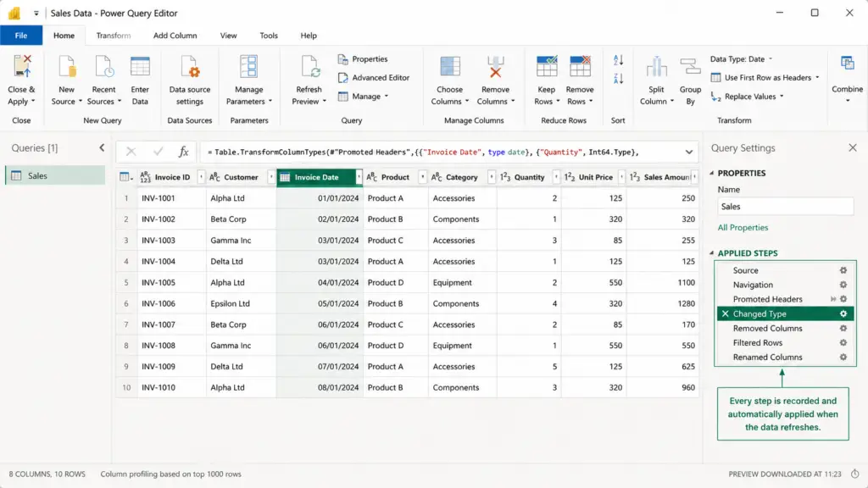The width and height of the screenshot is (868, 488).
Task: Select the Unit Price column header
Action: click(x=593, y=177)
